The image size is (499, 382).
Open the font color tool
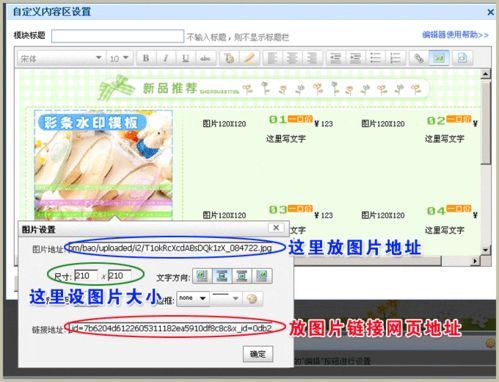pos(229,59)
